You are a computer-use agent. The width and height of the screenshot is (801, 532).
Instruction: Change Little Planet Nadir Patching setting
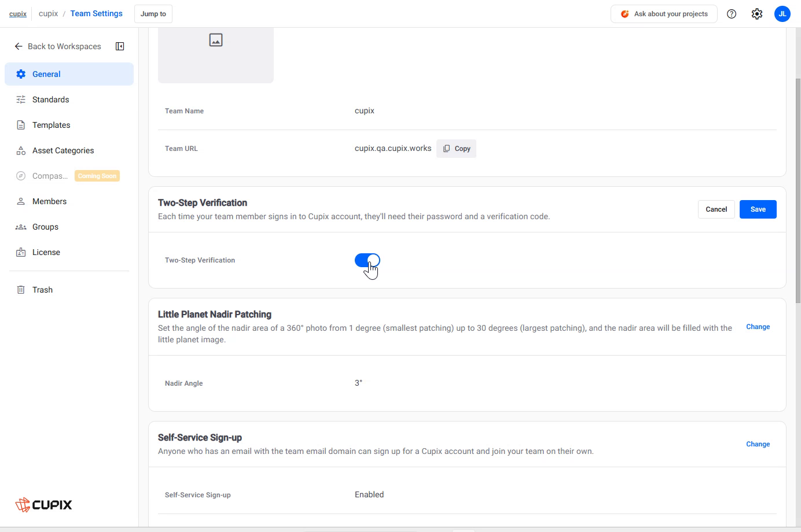pyautogui.click(x=758, y=327)
